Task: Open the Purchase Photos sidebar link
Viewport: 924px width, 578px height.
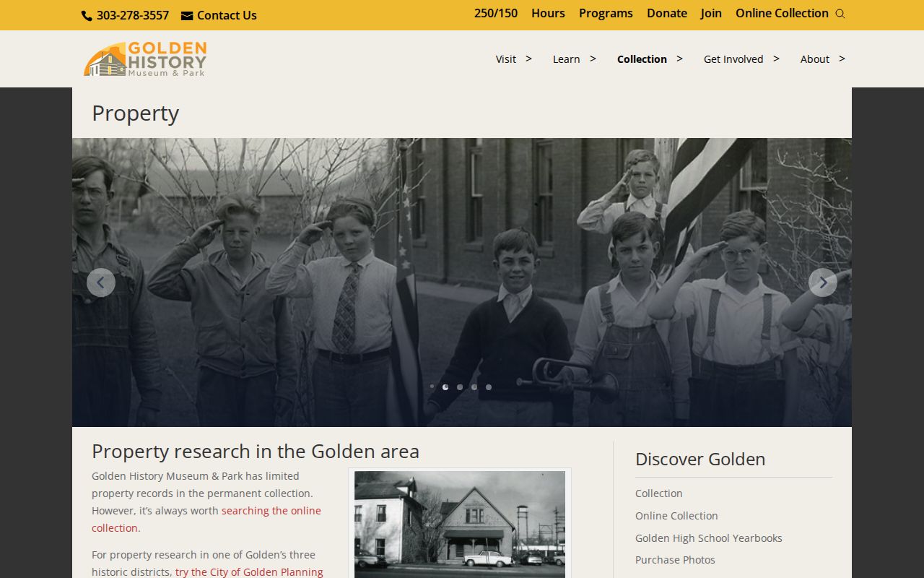Action: [x=675, y=560]
